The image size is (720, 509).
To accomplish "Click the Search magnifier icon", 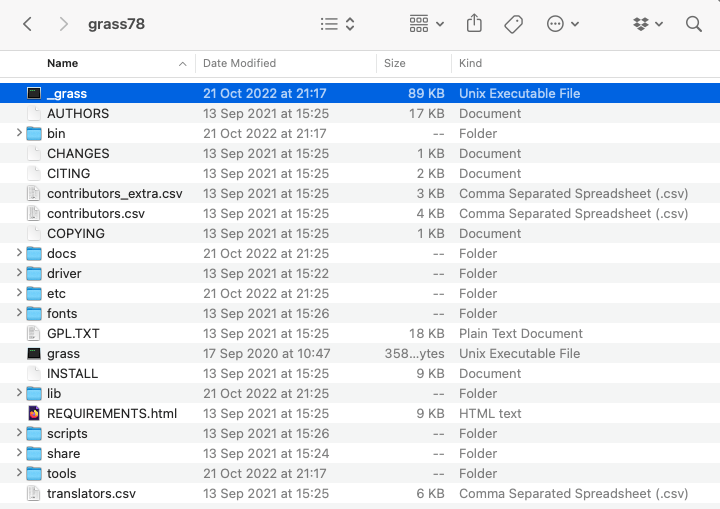I will pos(693,24).
